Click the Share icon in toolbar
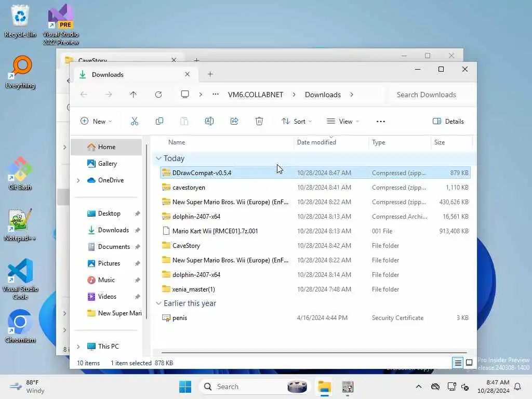 234,121
